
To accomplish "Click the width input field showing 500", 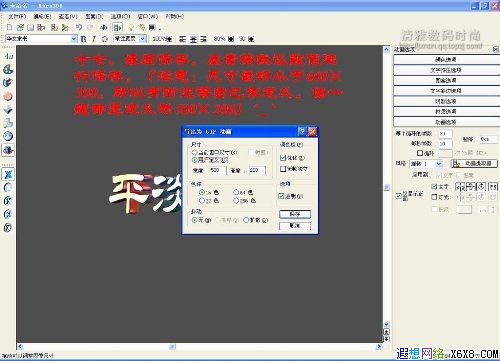I will tap(218, 170).
